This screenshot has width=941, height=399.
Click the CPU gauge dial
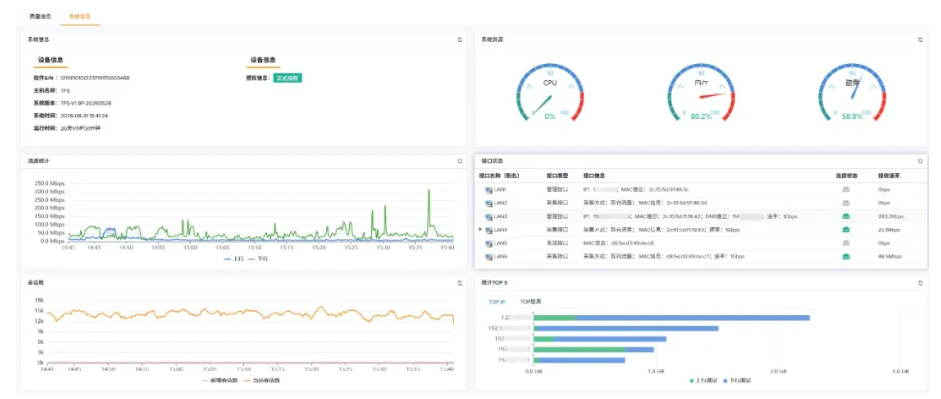[x=550, y=93]
